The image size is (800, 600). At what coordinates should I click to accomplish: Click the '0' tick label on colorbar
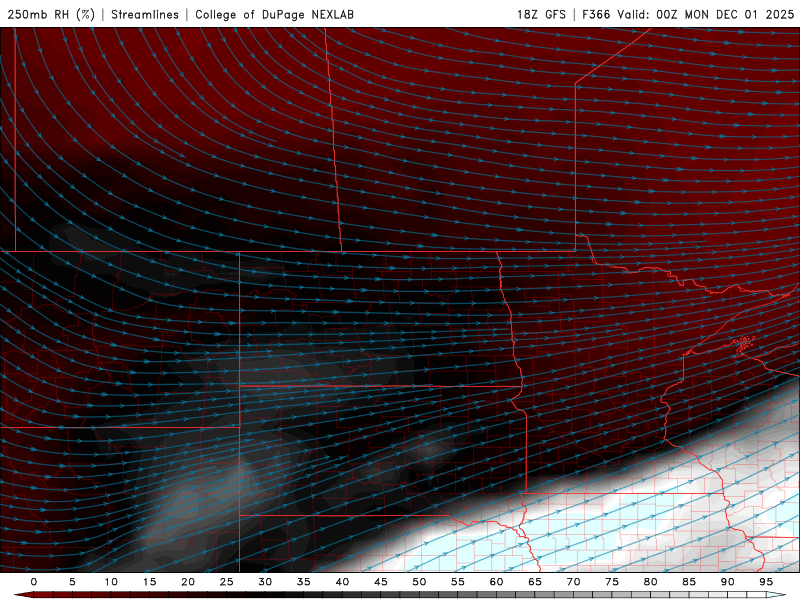point(34,582)
